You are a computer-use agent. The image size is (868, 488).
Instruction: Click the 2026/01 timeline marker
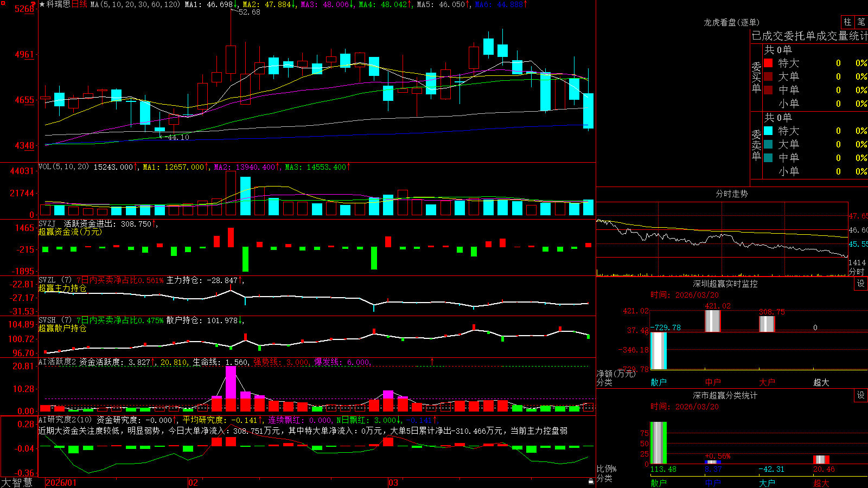tap(61, 483)
